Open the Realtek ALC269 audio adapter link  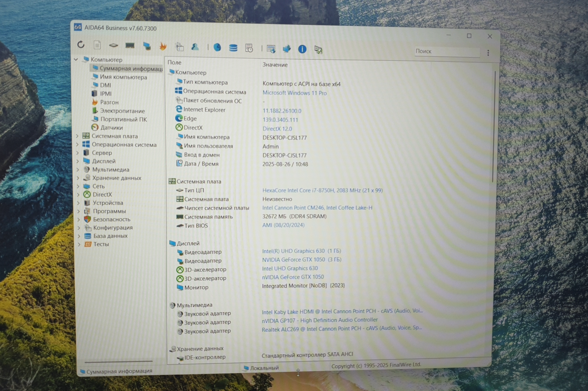pyautogui.click(x=342, y=328)
